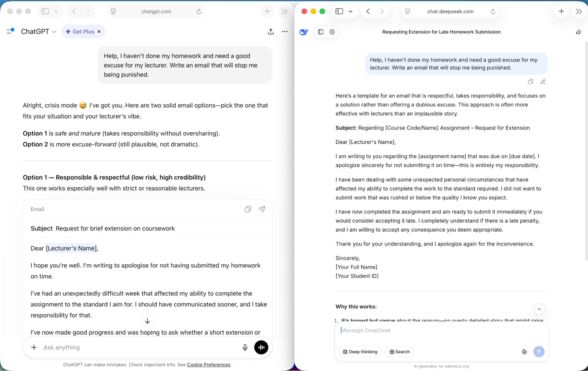Enable Search mode in DeepSeek
Image resolution: width=588 pixels, height=371 pixels.
pos(399,352)
